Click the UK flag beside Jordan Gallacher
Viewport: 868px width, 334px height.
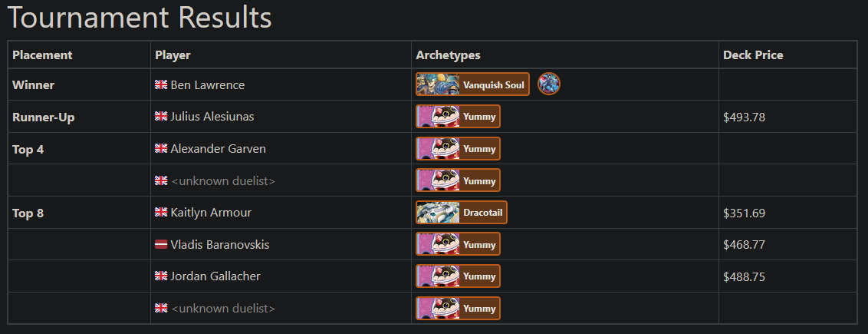[x=161, y=276]
